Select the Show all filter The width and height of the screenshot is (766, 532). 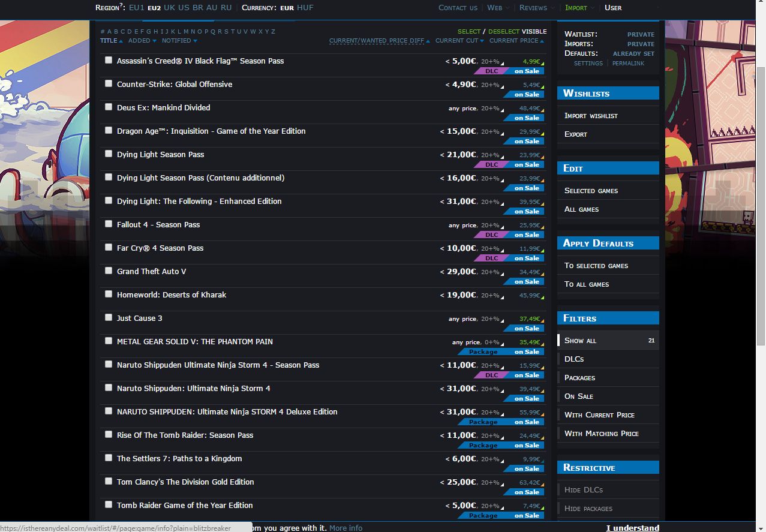[608, 341]
